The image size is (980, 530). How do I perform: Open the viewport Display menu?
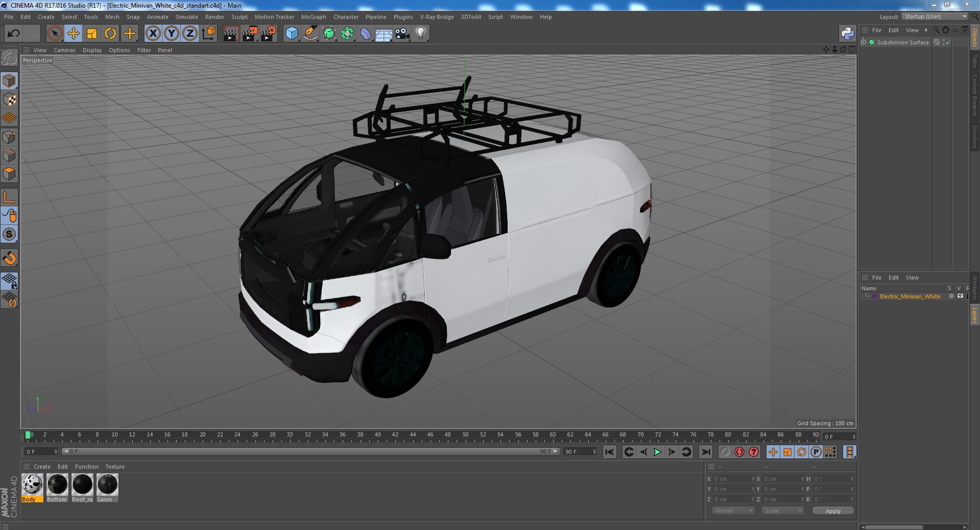click(92, 50)
